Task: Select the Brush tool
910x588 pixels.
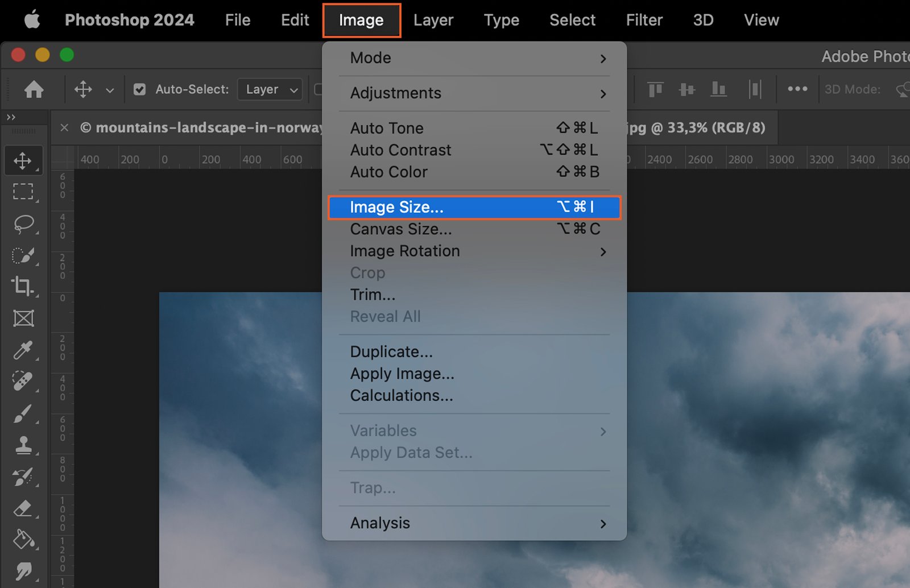Action: click(x=23, y=413)
